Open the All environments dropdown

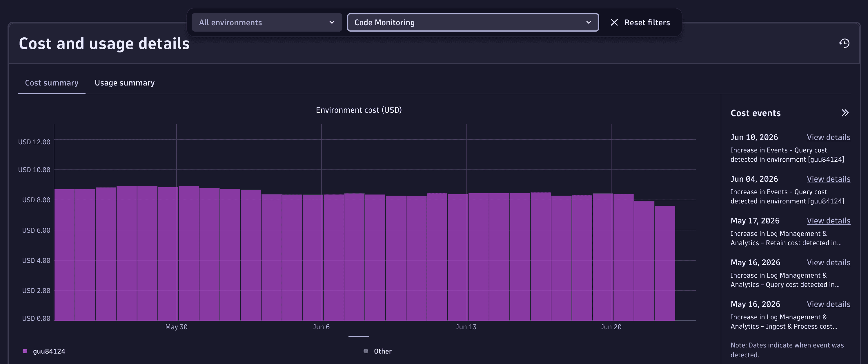click(x=266, y=22)
